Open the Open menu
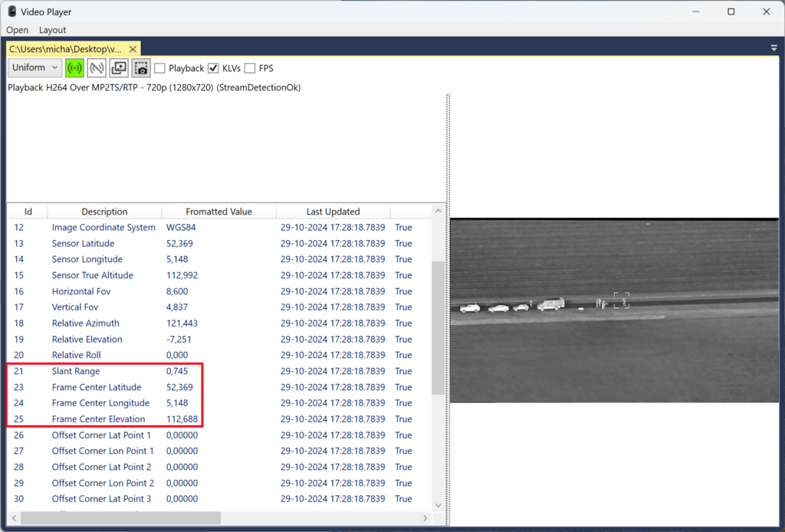 pos(17,30)
